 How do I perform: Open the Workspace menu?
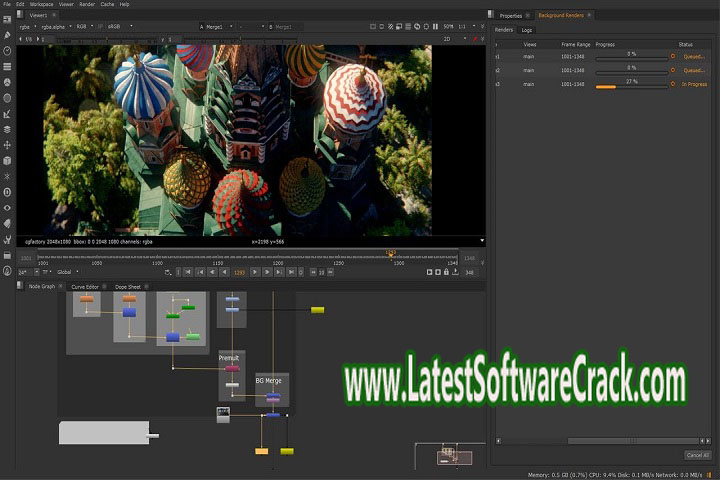coord(41,4)
